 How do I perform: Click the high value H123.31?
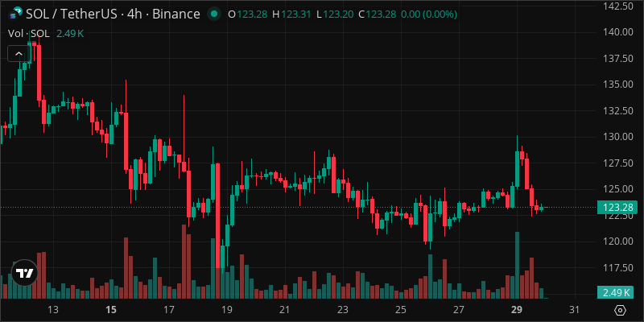tap(291, 14)
